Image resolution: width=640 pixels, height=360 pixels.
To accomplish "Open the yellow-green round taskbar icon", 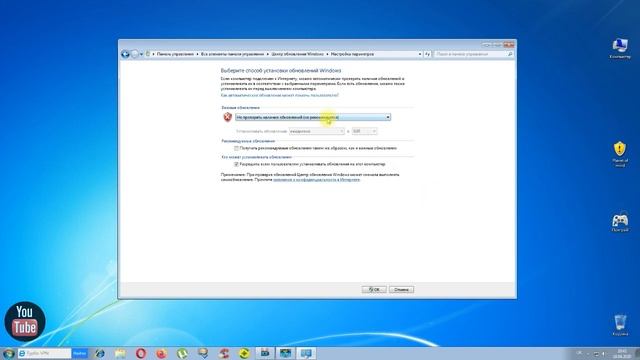I will 244,353.
